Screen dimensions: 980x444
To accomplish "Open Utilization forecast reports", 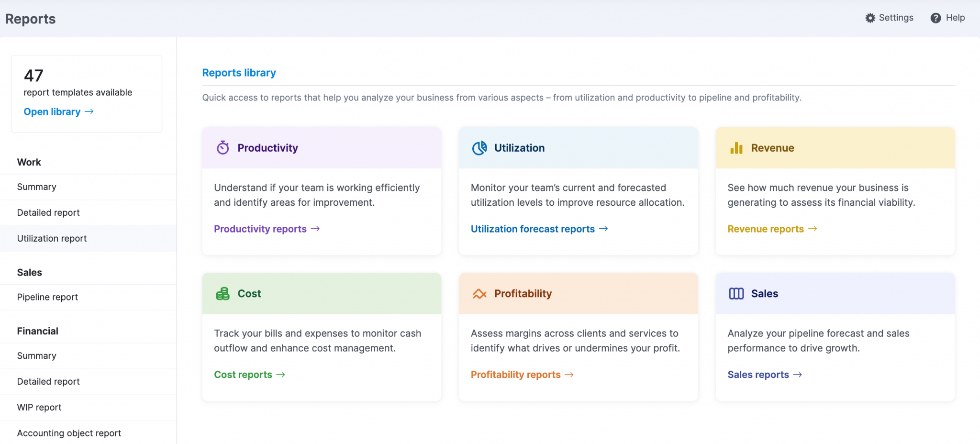I will pyautogui.click(x=533, y=229).
